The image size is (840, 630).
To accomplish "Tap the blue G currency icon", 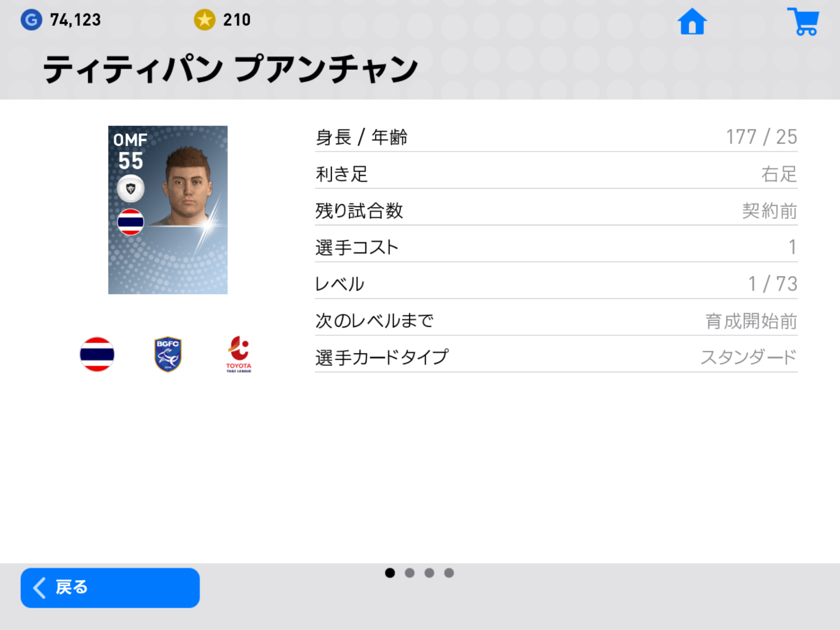I will coord(31,20).
